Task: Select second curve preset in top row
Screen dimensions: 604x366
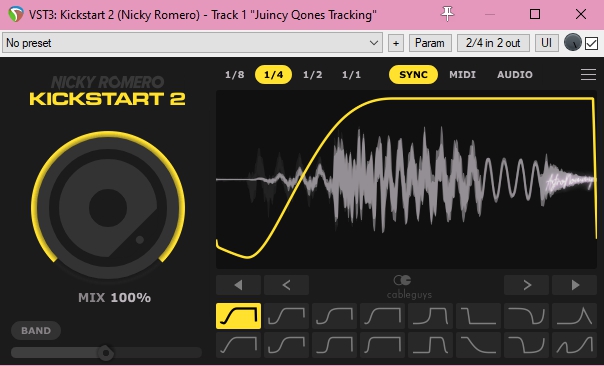Action: point(286,316)
